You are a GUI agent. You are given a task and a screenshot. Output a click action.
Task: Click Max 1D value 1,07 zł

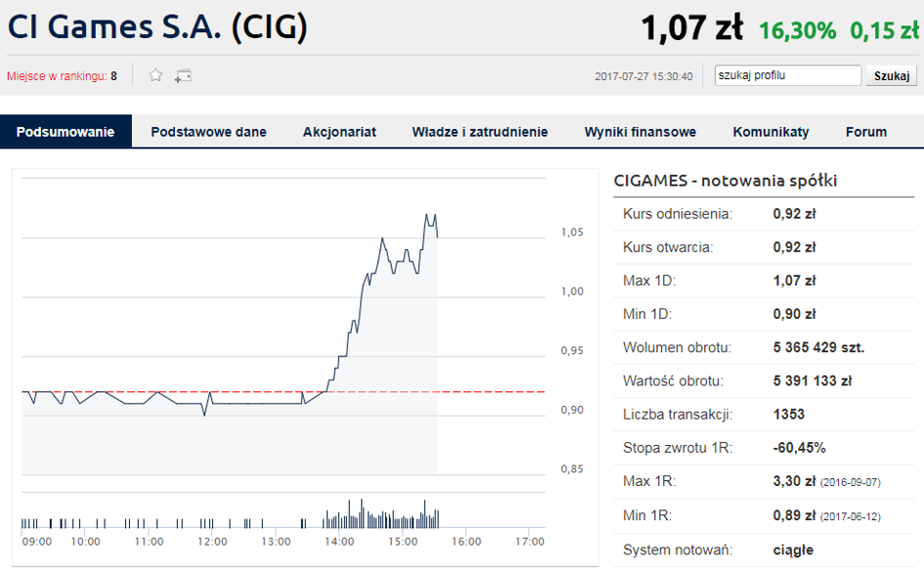pos(794,281)
